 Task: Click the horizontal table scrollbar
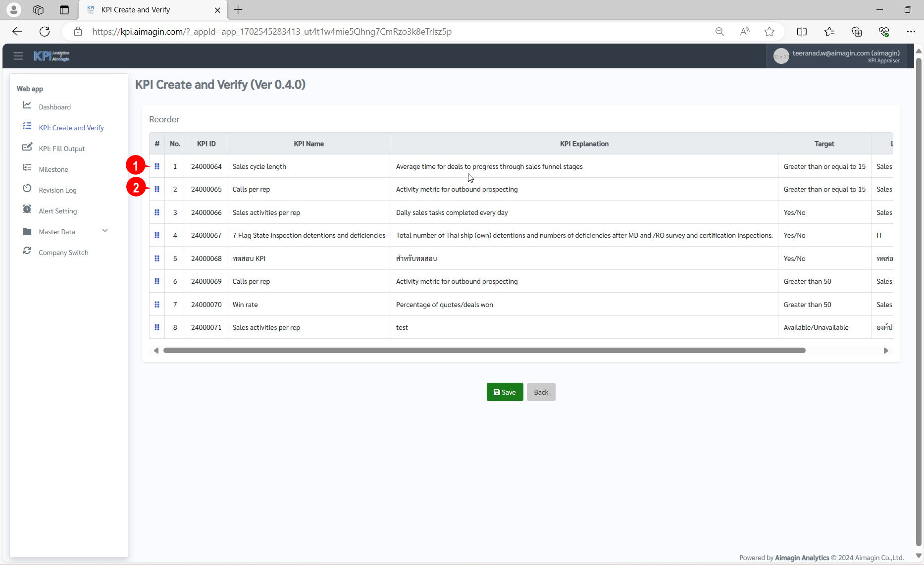click(484, 351)
